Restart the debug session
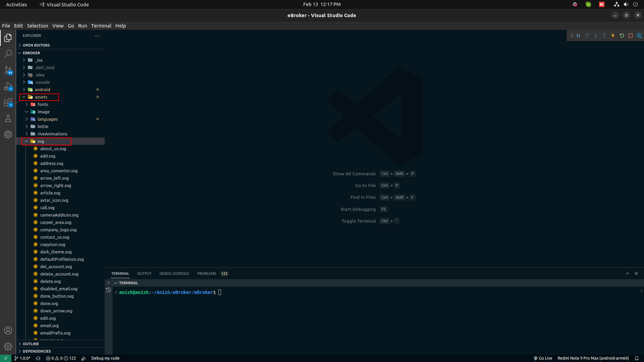Viewport: 644px width, 362px height. point(622,36)
